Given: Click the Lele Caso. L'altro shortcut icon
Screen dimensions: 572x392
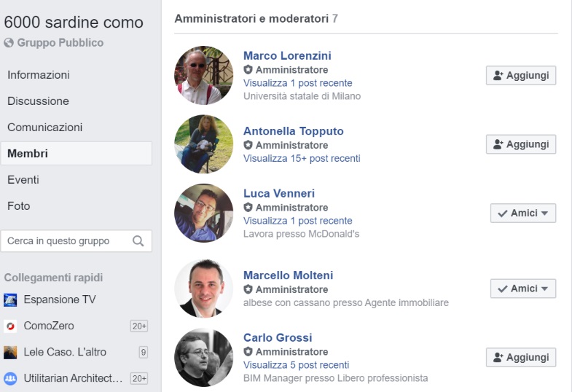Looking at the screenshot, I should pos(10,352).
